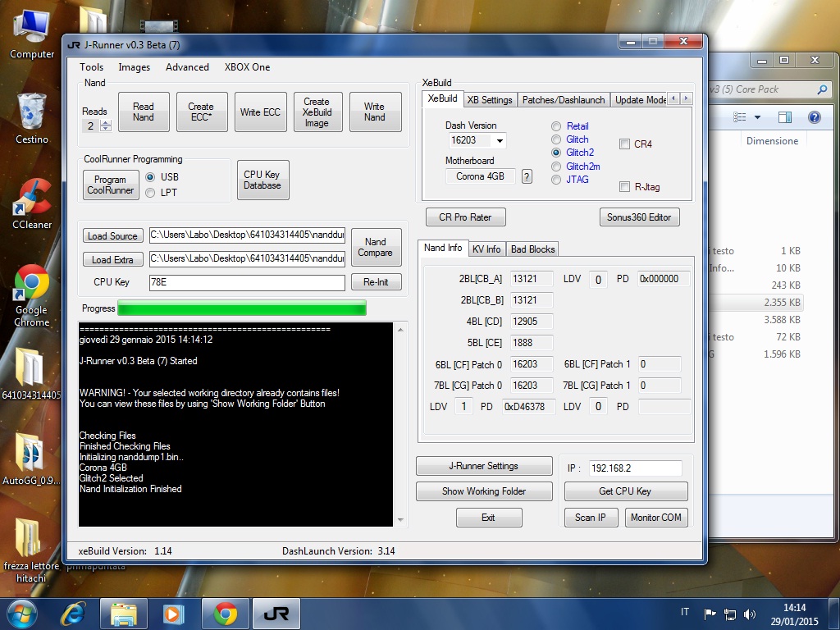
Task: Click Program CoolRunner
Action: click(111, 185)
